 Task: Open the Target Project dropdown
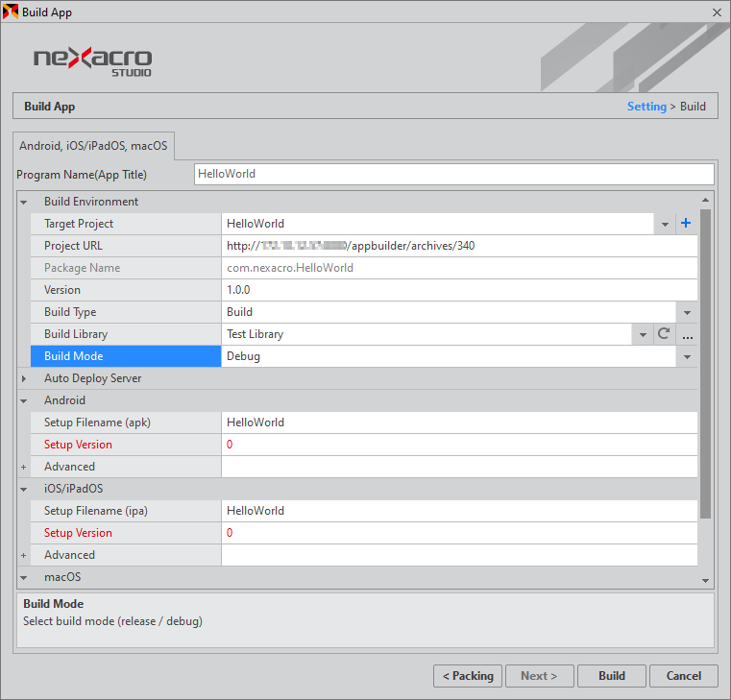point(666,224)
